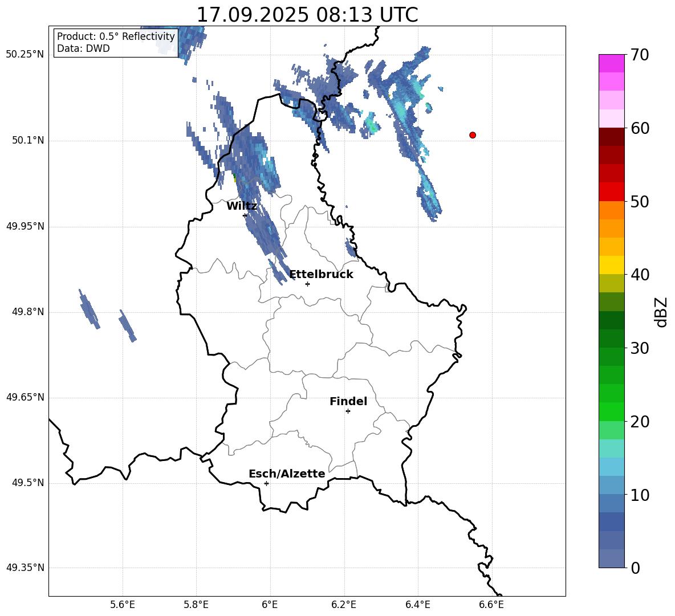Screen dimensions: 675x616
Task: Click the colorbar tick label 0
Action: (635, 568)
